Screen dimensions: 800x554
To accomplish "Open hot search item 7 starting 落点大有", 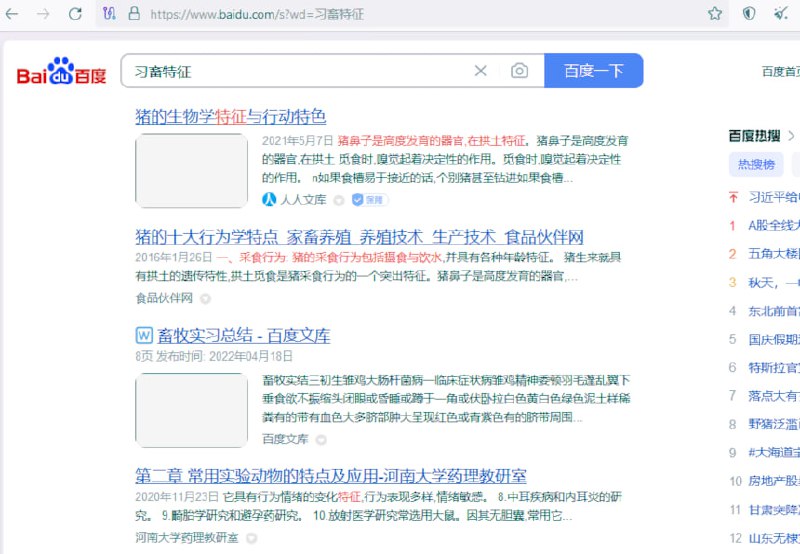I will [774, 396].
